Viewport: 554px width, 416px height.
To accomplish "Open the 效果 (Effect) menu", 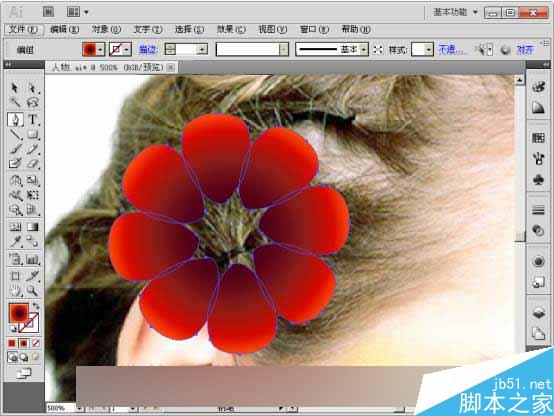I will coord(231,29).
